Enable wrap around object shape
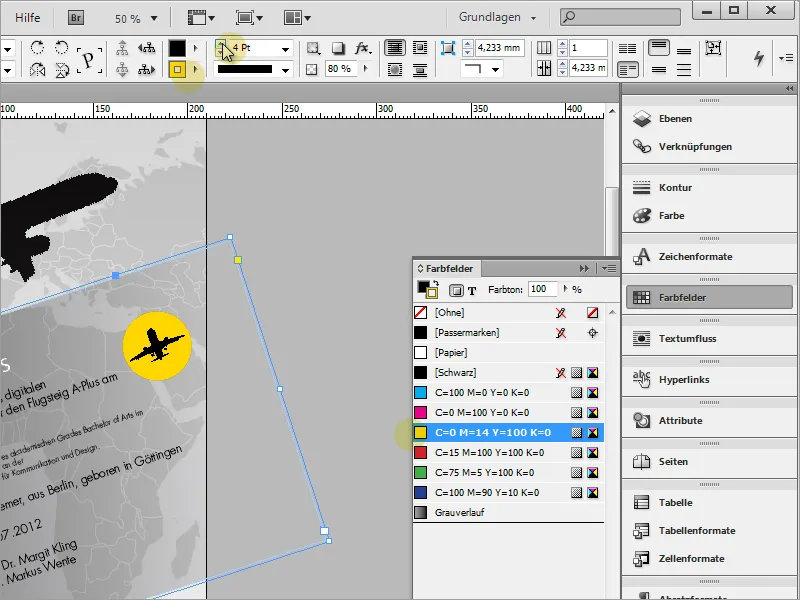 395,69
